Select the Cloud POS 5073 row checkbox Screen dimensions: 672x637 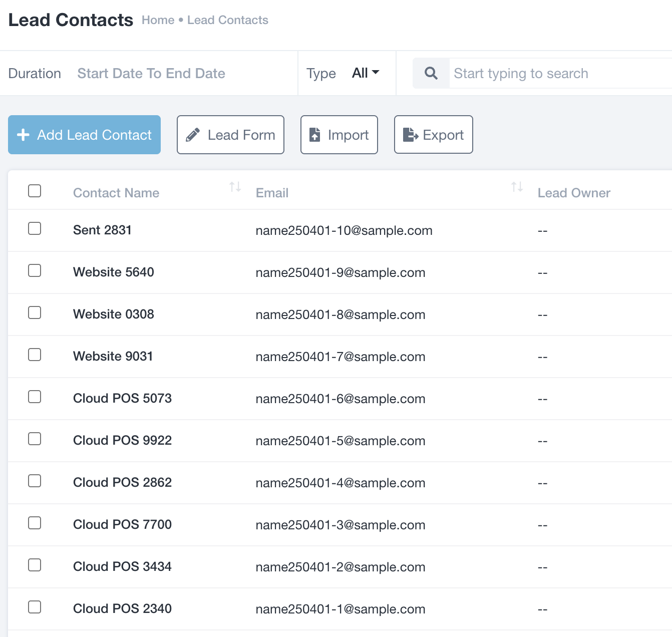tap(35, 397)
